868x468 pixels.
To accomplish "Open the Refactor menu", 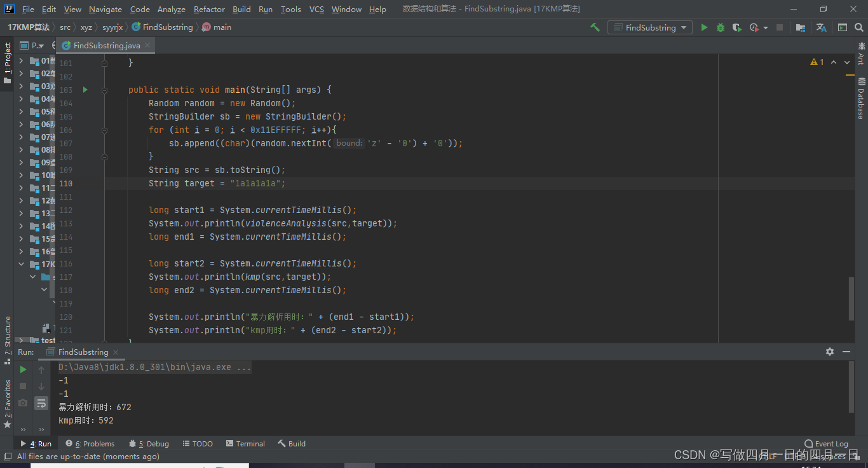I will coord(209,9).
